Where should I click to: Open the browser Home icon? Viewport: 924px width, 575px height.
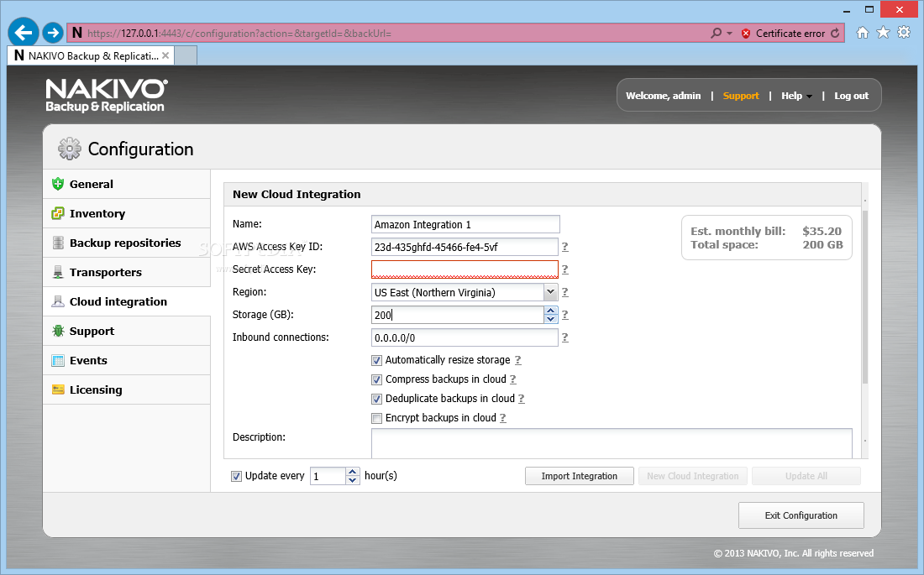[863, 33]
